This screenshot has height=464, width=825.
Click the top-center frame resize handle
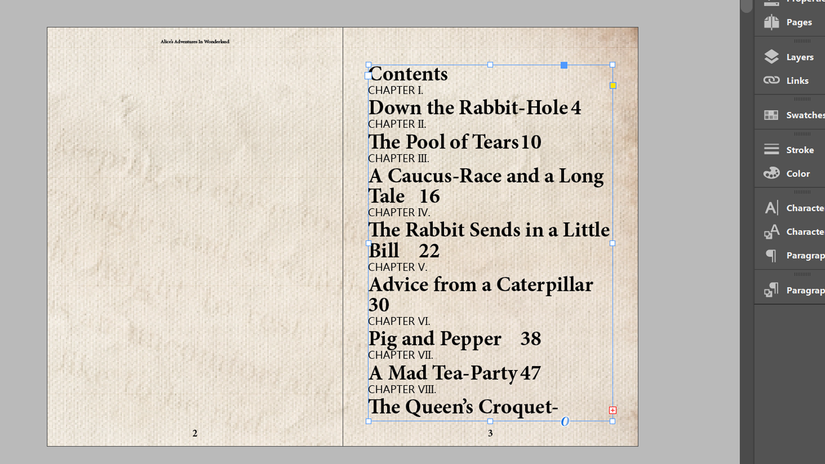(490, 65)
